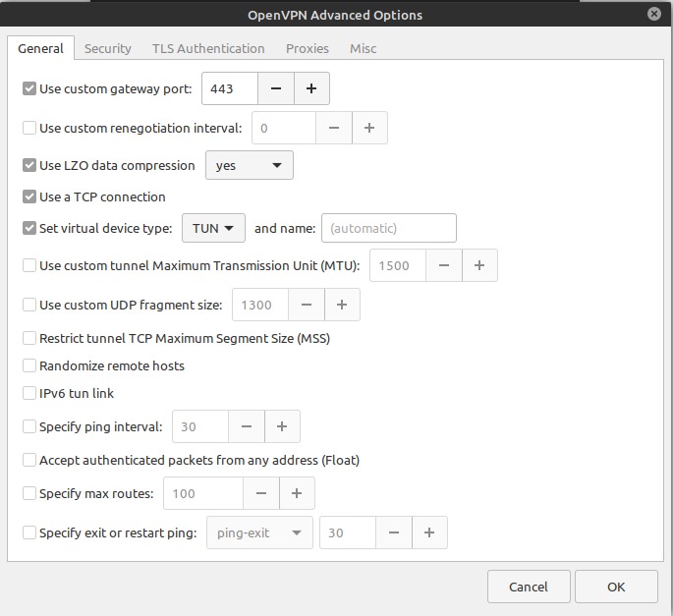
Task: Increase the custom gateway port value
Action: pyautogui.click(x=311, y=88)
